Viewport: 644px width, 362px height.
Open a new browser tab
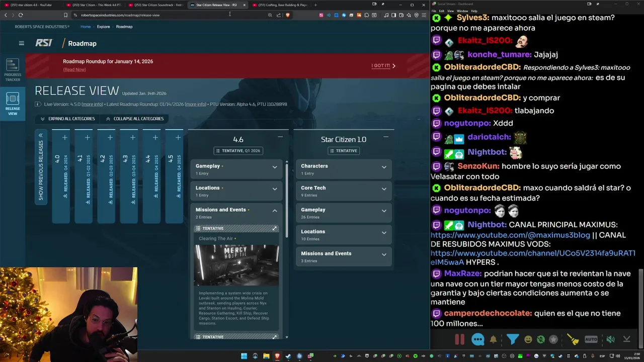[315, 5]
